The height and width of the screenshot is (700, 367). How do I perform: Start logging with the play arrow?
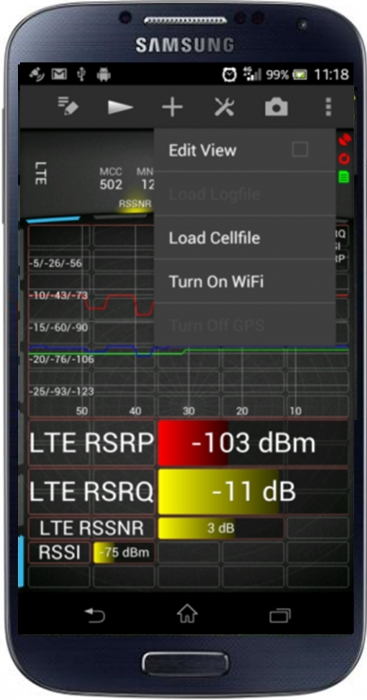click(120, 107)
